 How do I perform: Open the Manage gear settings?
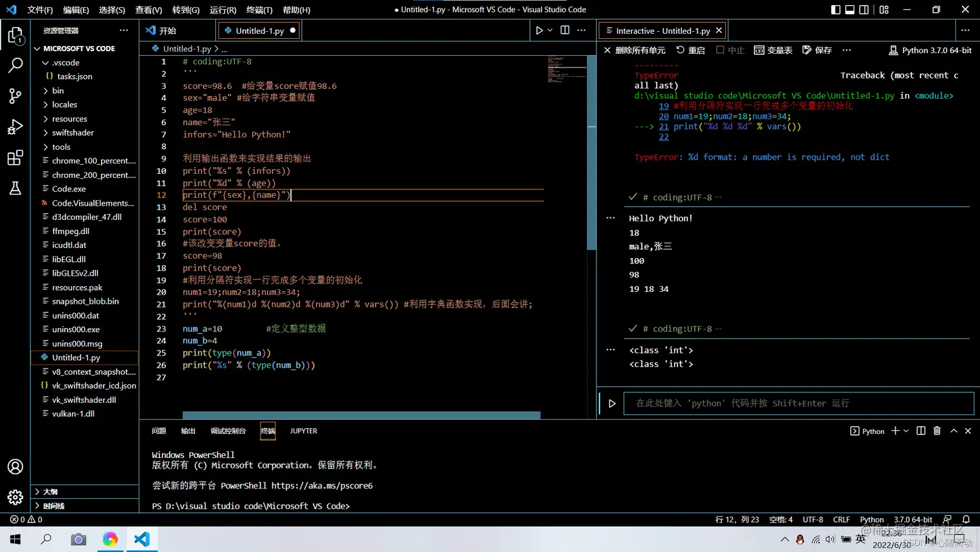(15, 497)
